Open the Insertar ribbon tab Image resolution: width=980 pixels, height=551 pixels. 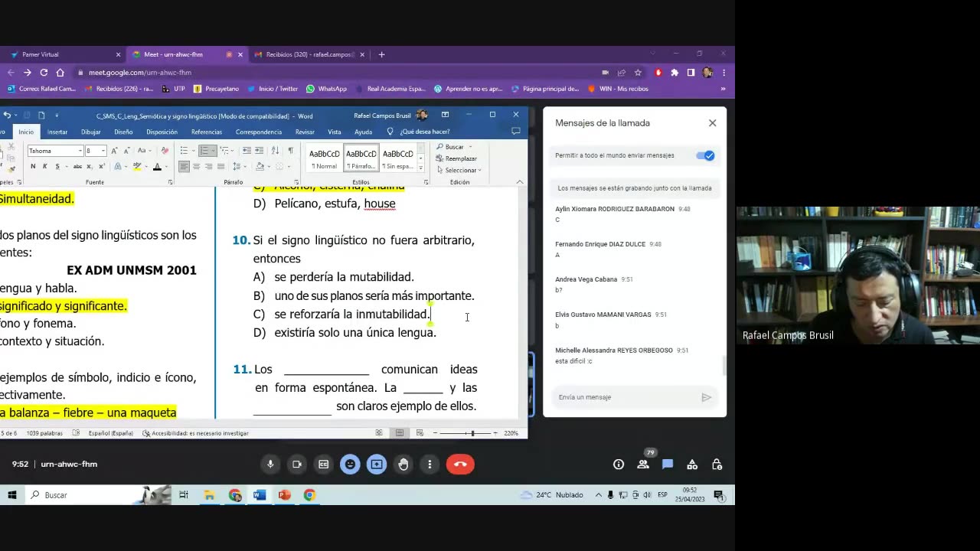click(x=57, y=132)
